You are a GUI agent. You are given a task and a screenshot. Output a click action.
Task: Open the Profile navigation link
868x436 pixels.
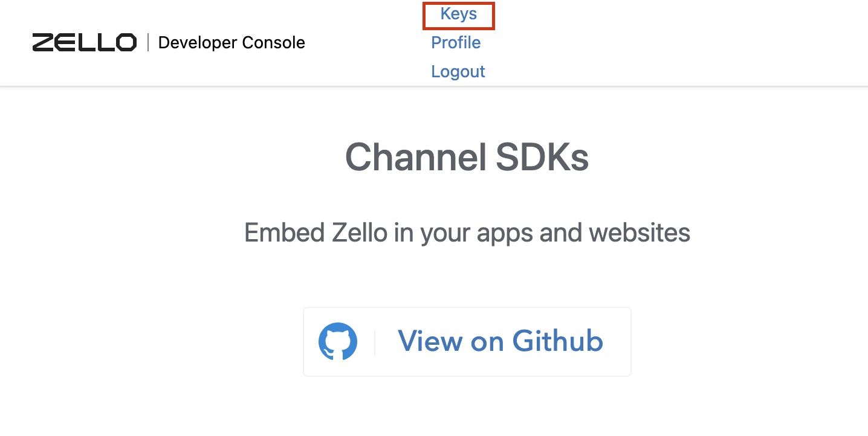(x=456, y=43)
